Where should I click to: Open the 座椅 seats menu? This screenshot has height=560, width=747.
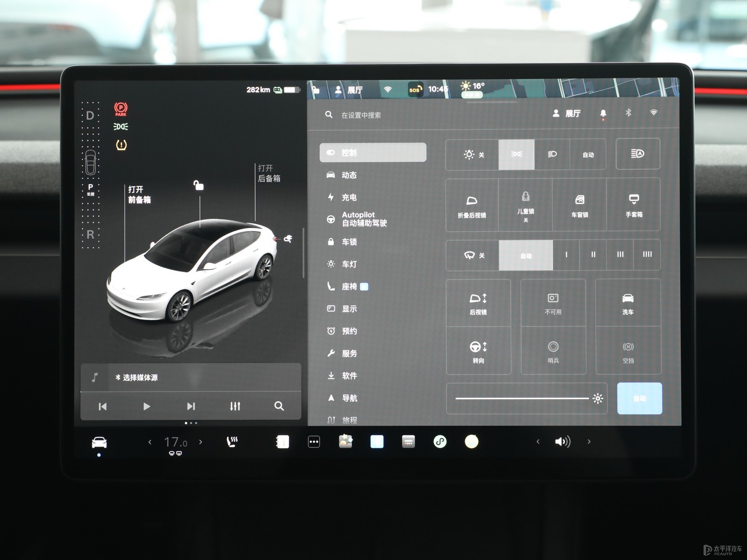click(347, 287)
